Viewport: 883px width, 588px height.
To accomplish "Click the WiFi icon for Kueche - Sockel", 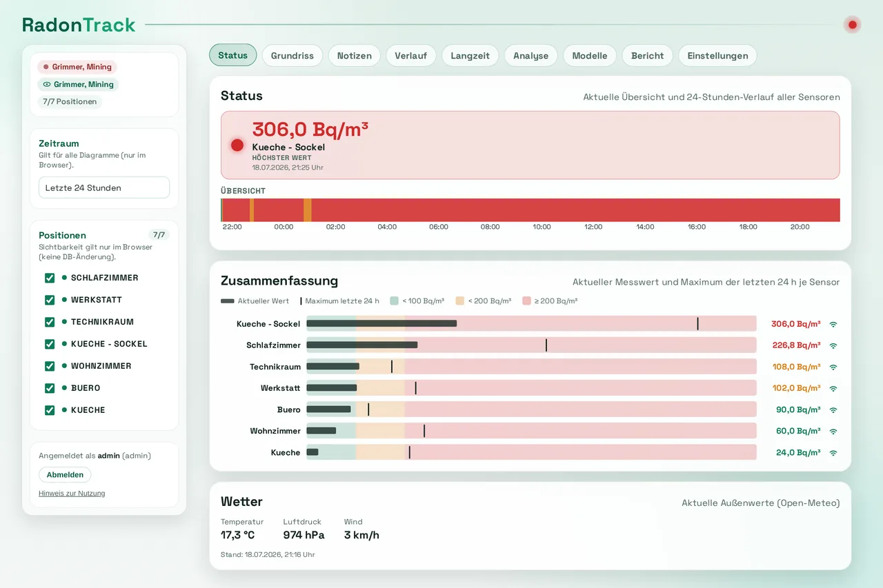I will 833,324.
